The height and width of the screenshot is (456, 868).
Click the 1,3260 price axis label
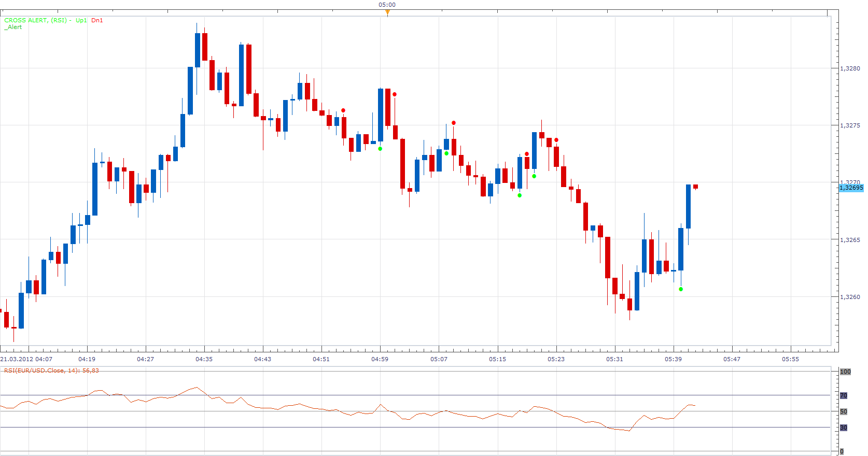click(x=850, y=297)
